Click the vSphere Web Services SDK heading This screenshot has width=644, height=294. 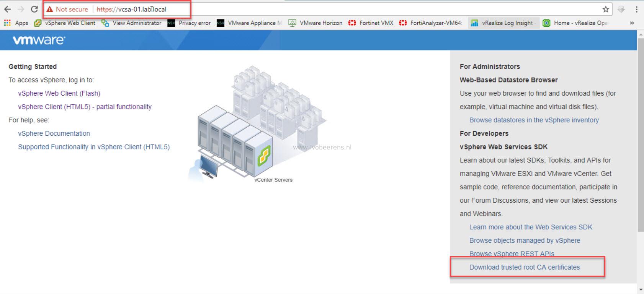(503, 147)
